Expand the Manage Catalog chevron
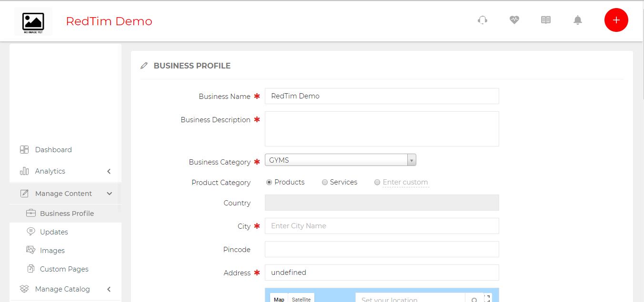644x302 pixels. click(109, 289)
